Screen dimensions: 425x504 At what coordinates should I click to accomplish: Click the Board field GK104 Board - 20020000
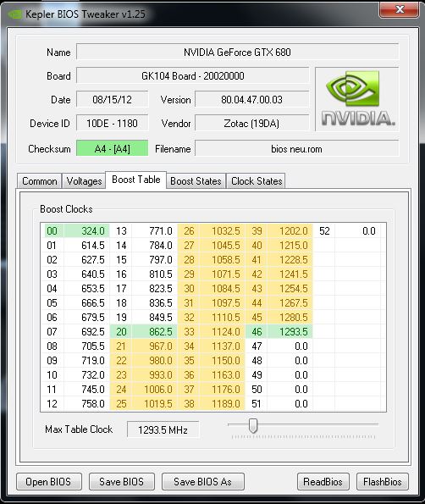click(193, 76)
